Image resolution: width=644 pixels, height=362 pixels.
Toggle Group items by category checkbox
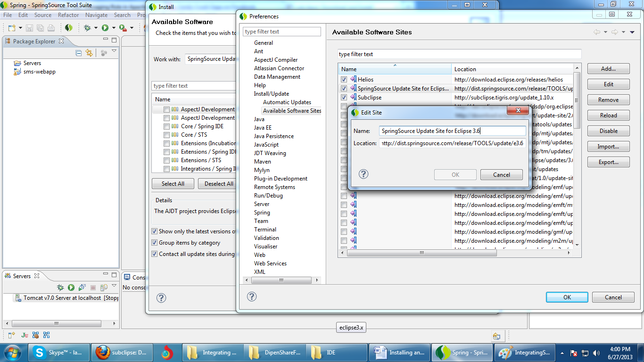click(x=155, y=243)
